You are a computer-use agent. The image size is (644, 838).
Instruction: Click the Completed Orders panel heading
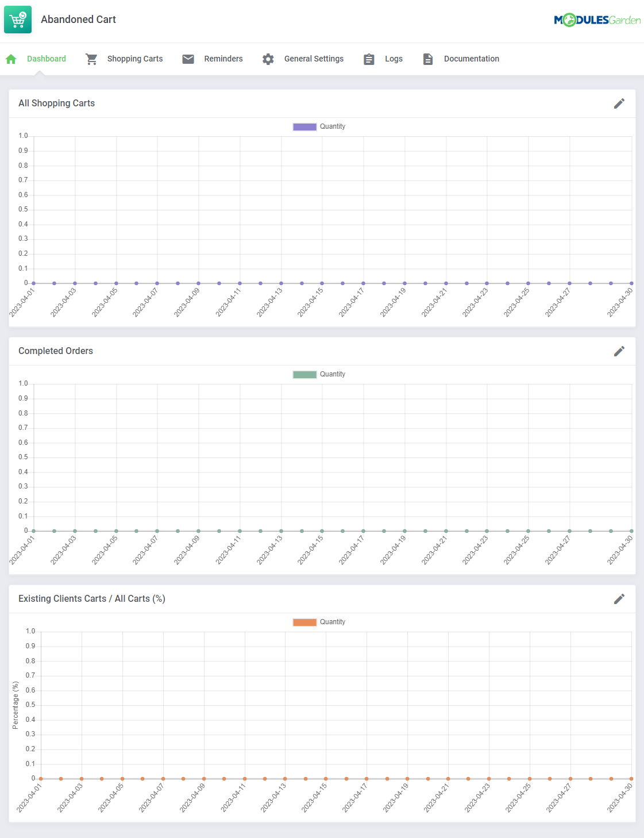pyautogui.click(x=56, y=351)
